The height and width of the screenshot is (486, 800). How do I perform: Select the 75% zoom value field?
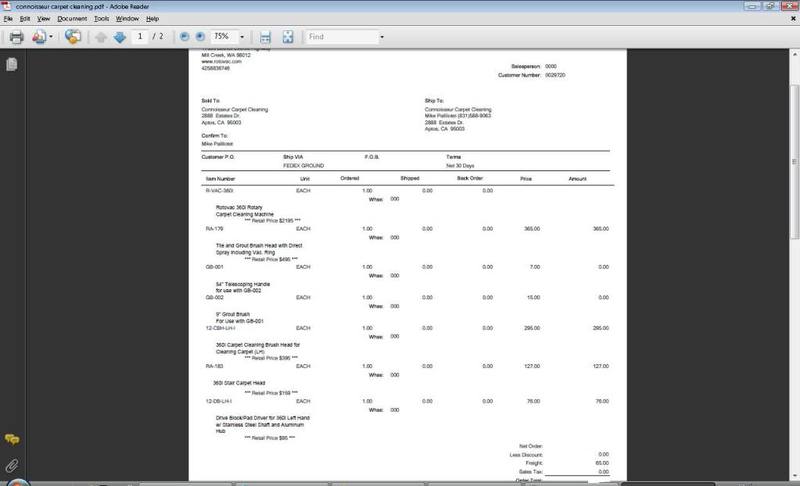223,36
